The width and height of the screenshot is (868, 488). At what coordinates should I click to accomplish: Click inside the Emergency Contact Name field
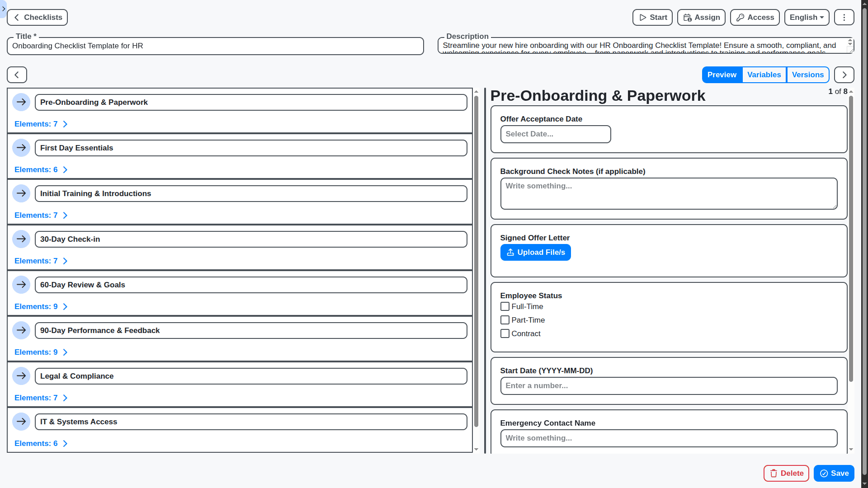(668, 438)
